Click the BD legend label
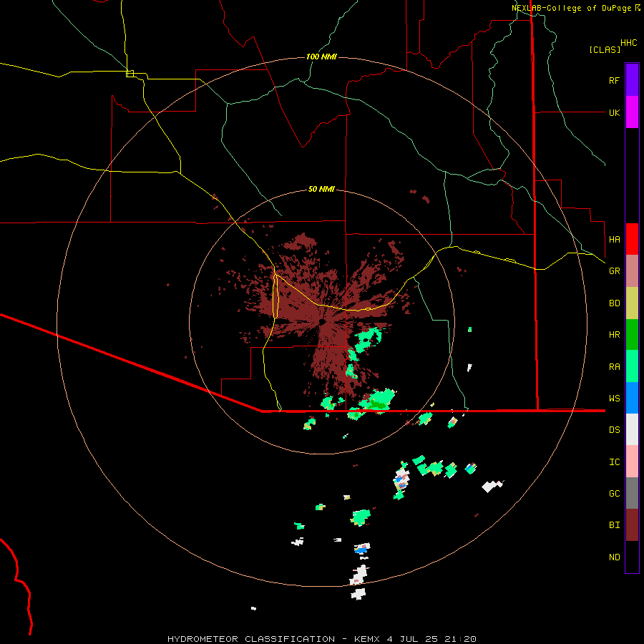 [x=614, y=303]
